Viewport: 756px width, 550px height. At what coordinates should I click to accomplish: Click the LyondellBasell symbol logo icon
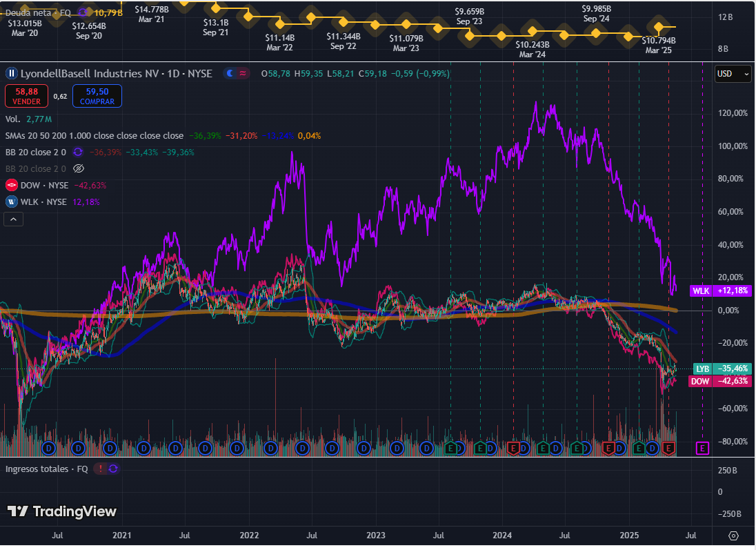point(11,74)
